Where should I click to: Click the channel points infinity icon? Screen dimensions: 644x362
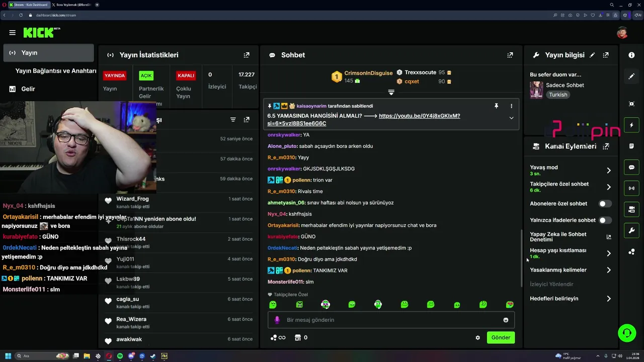[x=278, y=338]
